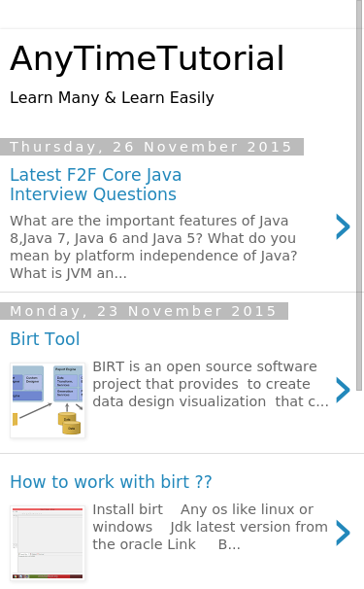Click the Report Engine box in Birt diagram
Image resolution: width=364 pixels, height=589 pixels.
click(x=68, y=384)
